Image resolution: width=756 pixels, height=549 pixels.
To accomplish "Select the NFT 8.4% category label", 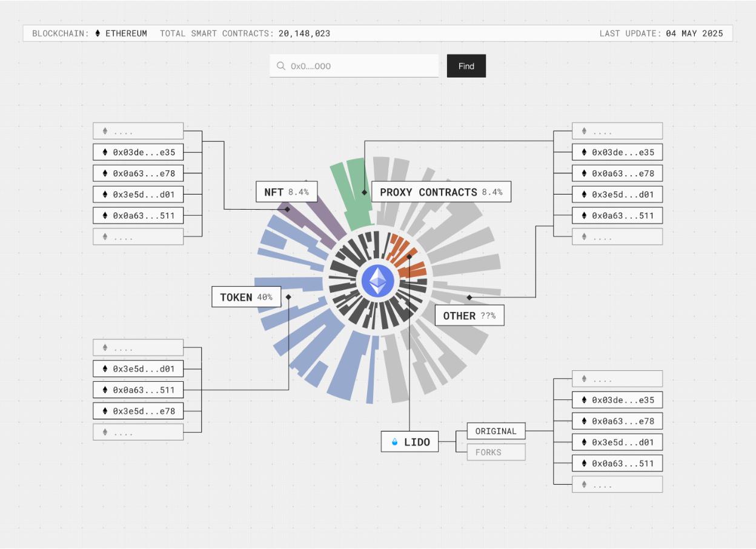I will pos(286,192).
